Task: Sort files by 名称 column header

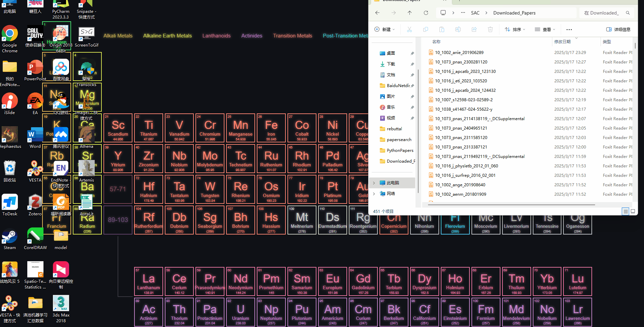Action: pyautogui.click(x=436, y=42)
